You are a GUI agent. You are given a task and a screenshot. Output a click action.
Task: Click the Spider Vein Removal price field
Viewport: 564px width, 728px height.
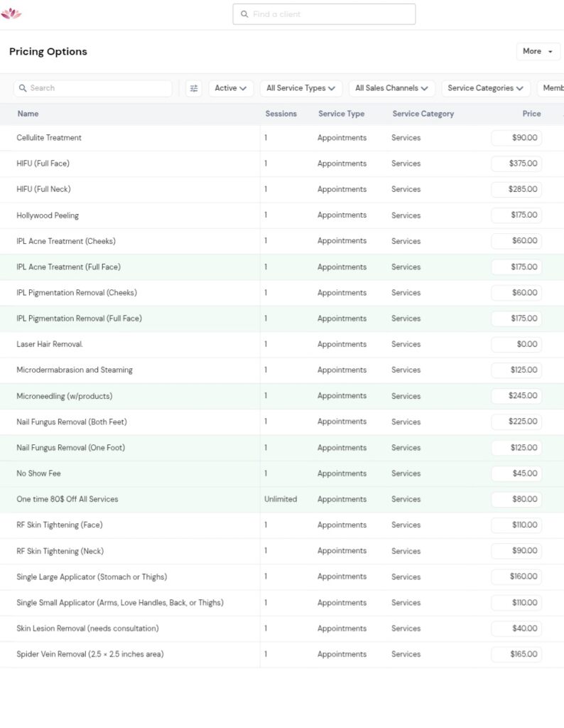516,654
